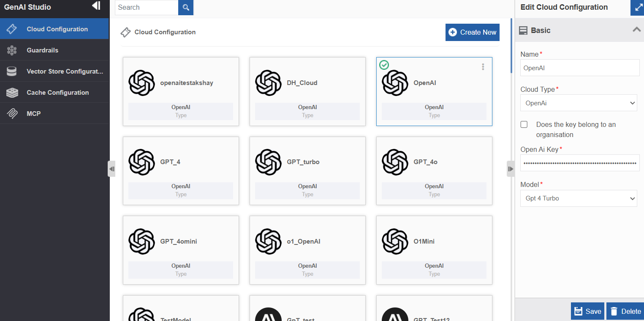Click the OpenAI logo on GPT_turbo card
This screenshot has width=644, height=321.
268,162
